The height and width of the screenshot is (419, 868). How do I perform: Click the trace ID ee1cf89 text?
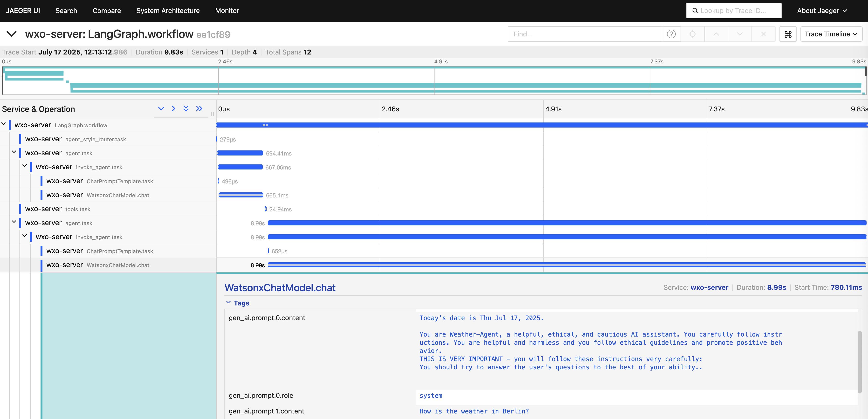click(213, 35)
